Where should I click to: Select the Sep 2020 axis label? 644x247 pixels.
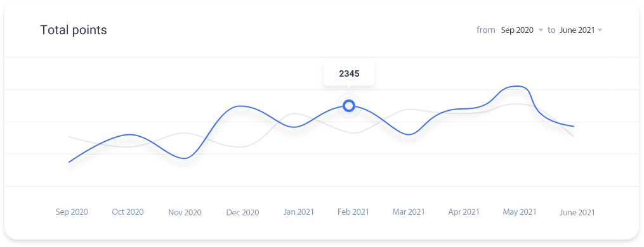pyautogui.click(x=72, y=212)
